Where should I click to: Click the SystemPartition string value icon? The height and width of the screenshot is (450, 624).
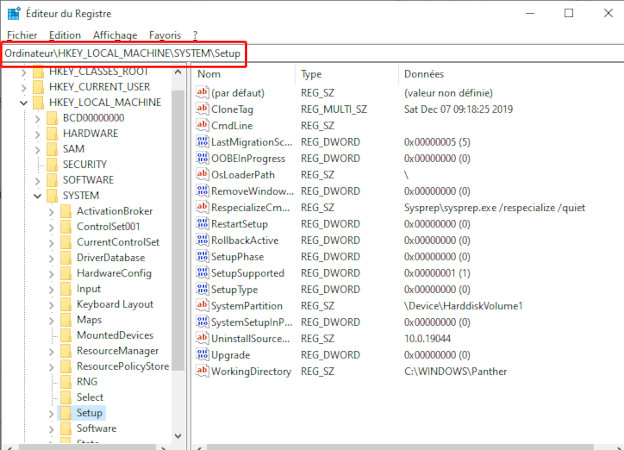click(202, 306)
